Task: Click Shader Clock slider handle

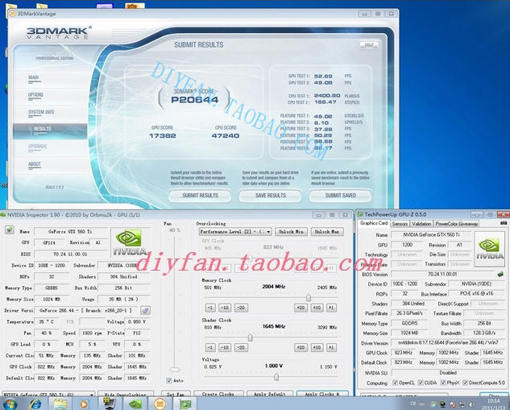Action: pyautogui.click(x=250, y=338)
